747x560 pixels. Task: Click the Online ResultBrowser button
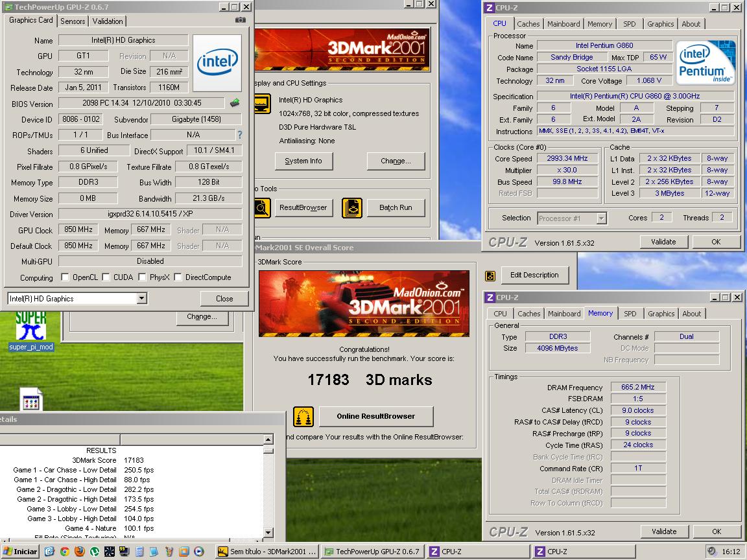pos(376,416)
